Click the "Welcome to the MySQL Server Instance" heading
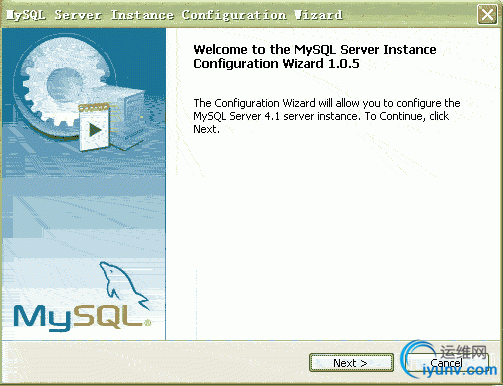 pyautogui.click(x=315, y=50)
